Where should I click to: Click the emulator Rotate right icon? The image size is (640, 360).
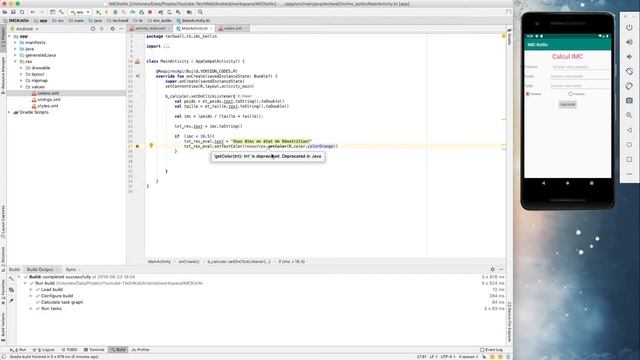[x=629, y=86]
